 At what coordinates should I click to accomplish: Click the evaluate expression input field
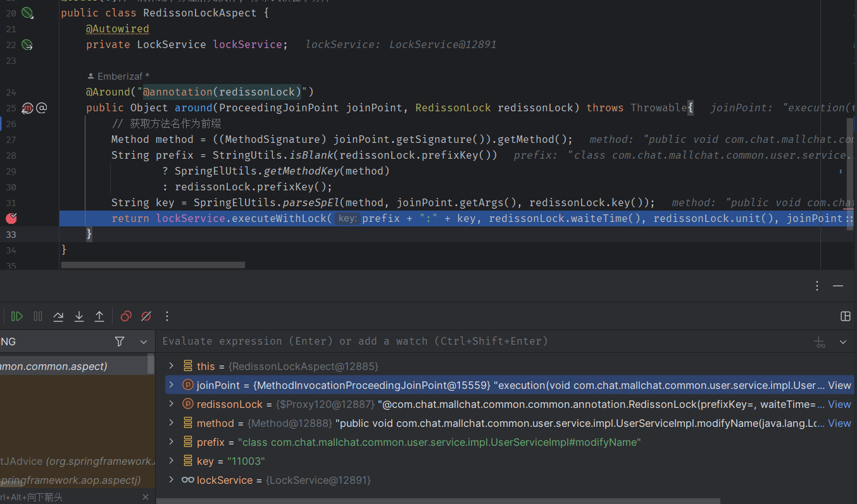(484, 341)
